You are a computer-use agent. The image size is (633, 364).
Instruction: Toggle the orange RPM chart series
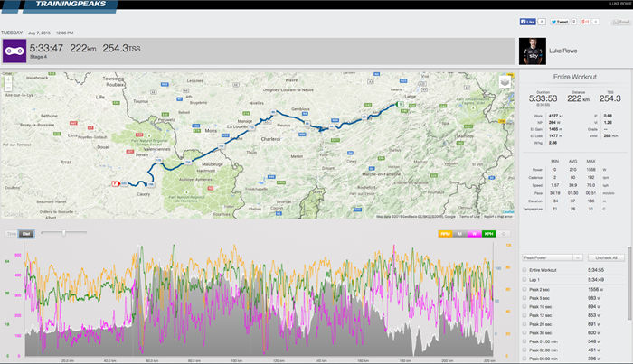click(x=445, y=234)
